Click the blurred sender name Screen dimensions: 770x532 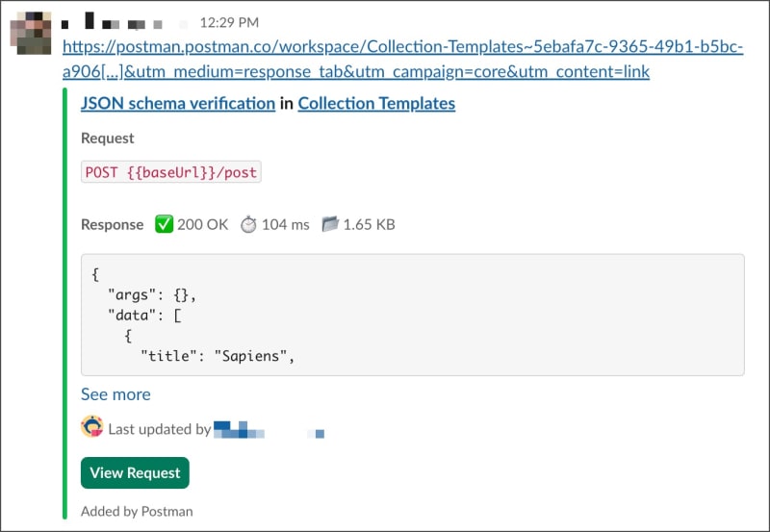click(x=124, y=21)
